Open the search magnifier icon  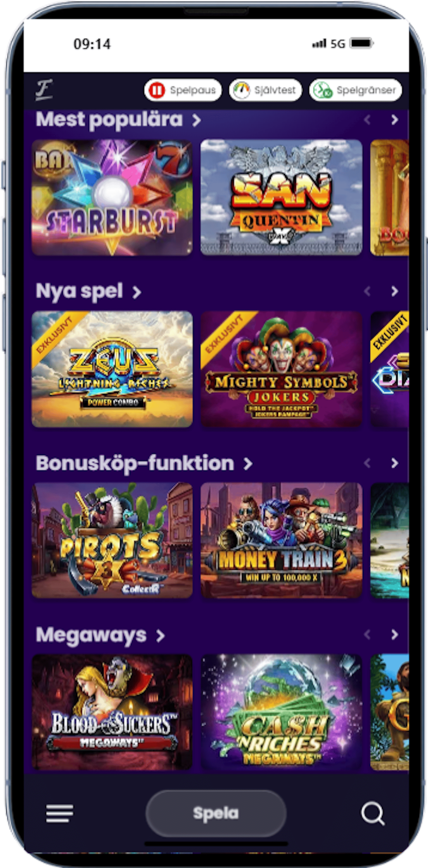(x=373, y=813)
